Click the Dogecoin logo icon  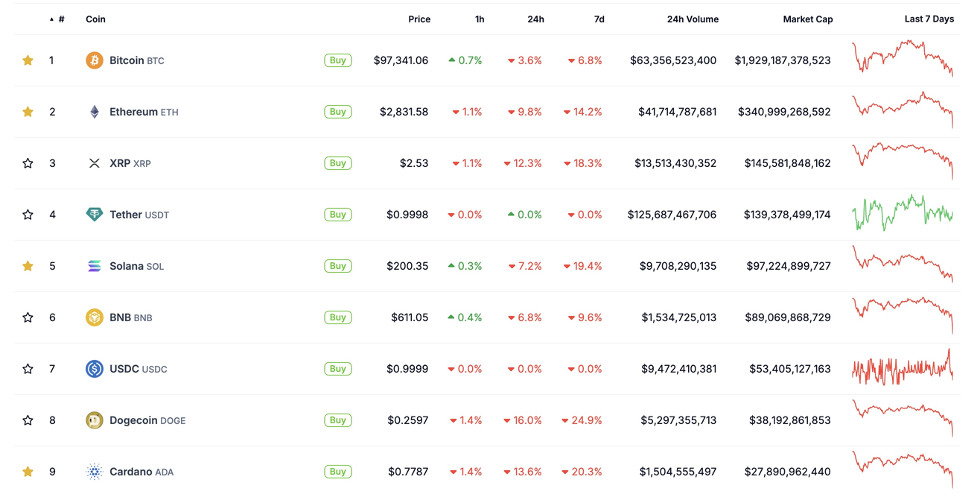tap(94, 420)
